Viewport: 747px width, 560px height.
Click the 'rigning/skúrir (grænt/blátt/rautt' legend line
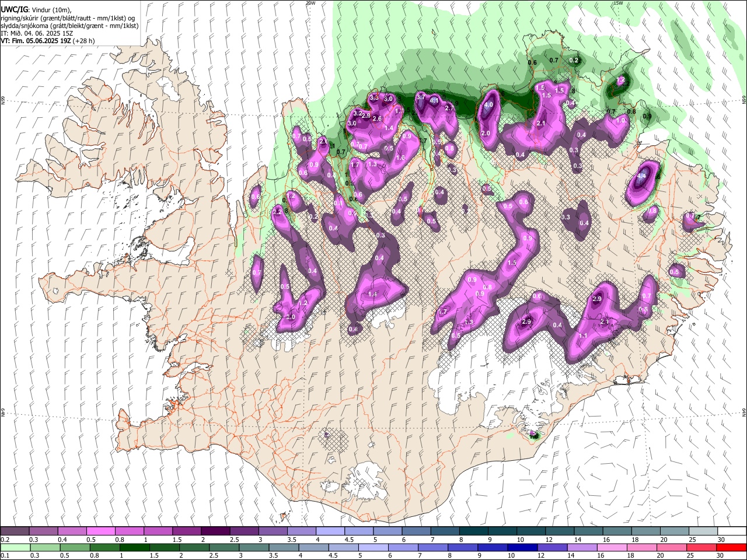point(68,18)
